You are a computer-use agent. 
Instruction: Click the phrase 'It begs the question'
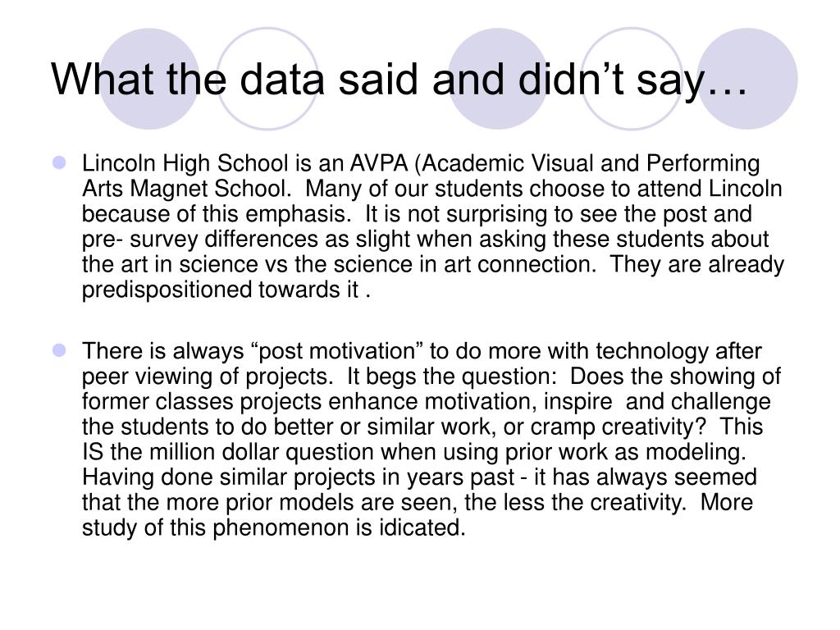click(x=452, y=377)
